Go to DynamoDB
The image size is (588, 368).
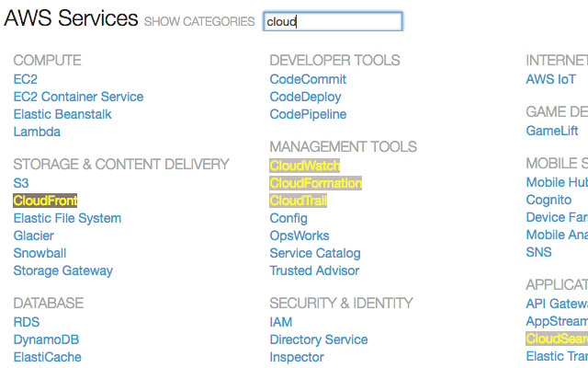click(x=46, y=339)
